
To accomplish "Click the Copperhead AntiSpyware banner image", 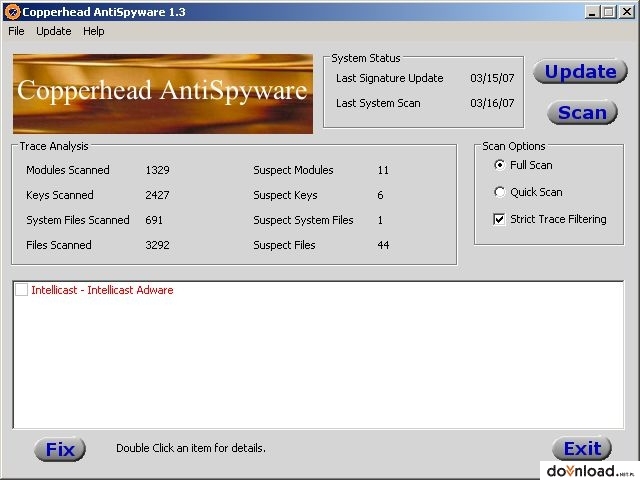I will (x=163, y=93).
